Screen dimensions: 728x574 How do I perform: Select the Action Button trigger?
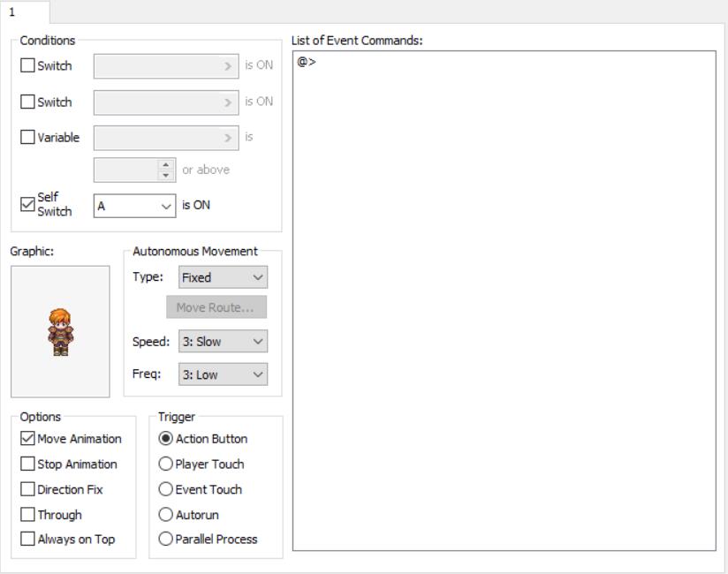pos(165,439)
